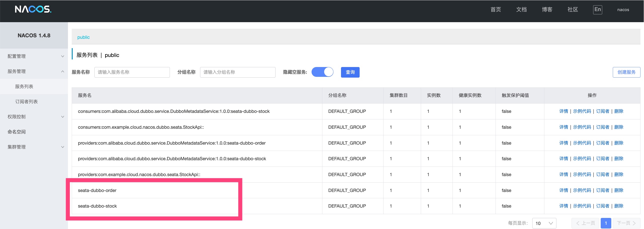
Task: Open 订阅者 for seata-dubbo-stock service
Action: click(x=602, y=206)
